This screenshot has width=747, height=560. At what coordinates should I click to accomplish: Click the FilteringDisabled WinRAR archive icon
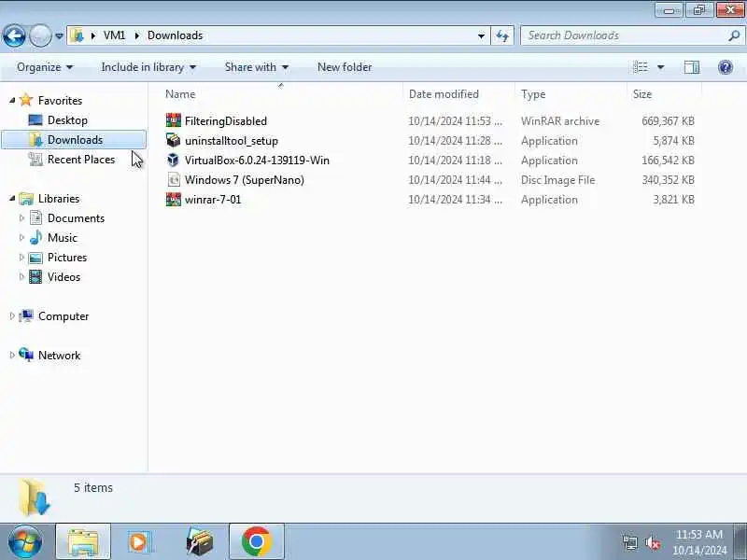click(174, 120)
